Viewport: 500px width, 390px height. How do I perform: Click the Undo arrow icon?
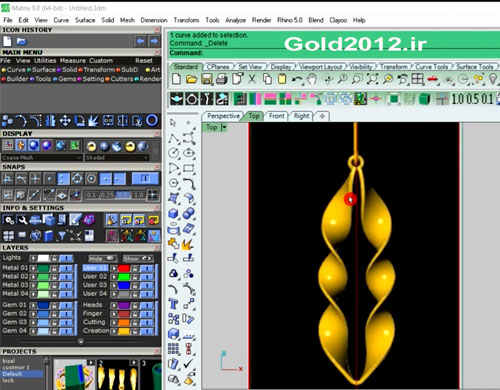coord(297,79)
